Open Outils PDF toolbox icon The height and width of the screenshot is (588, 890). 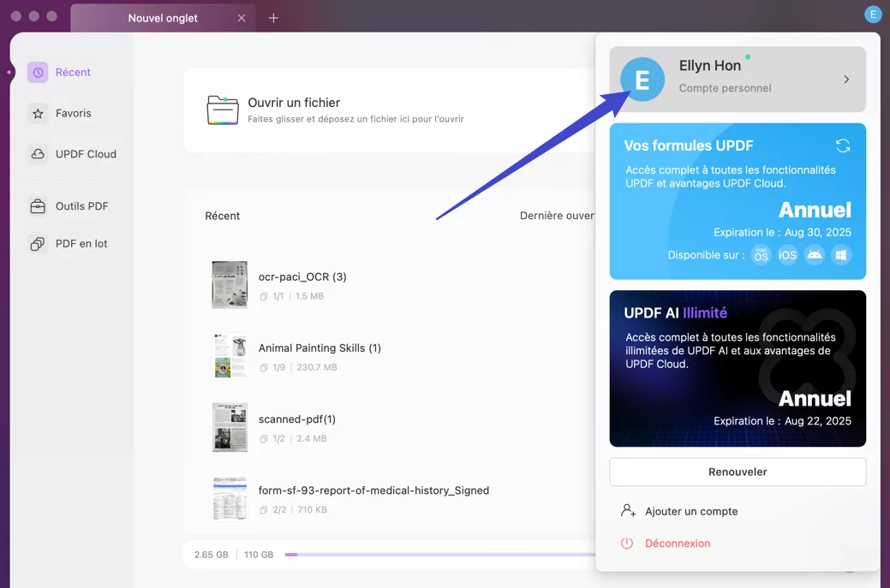click(x=38, y=206)
